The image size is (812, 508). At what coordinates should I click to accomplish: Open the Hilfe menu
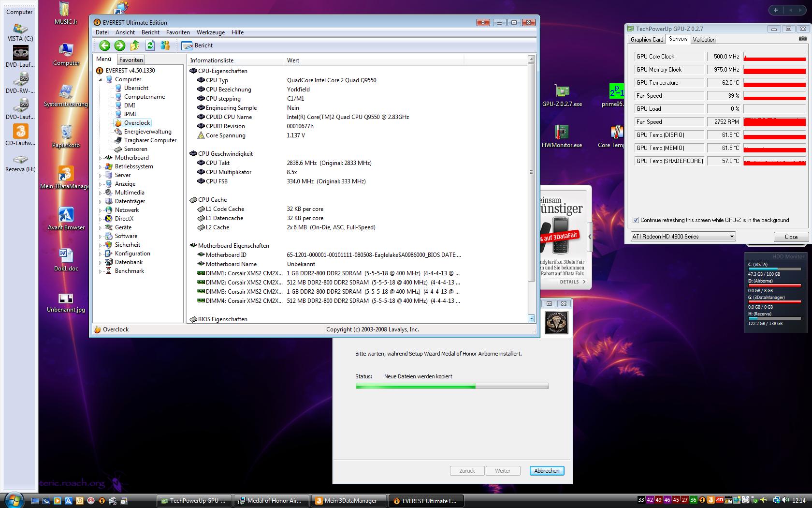click(237, 32)
